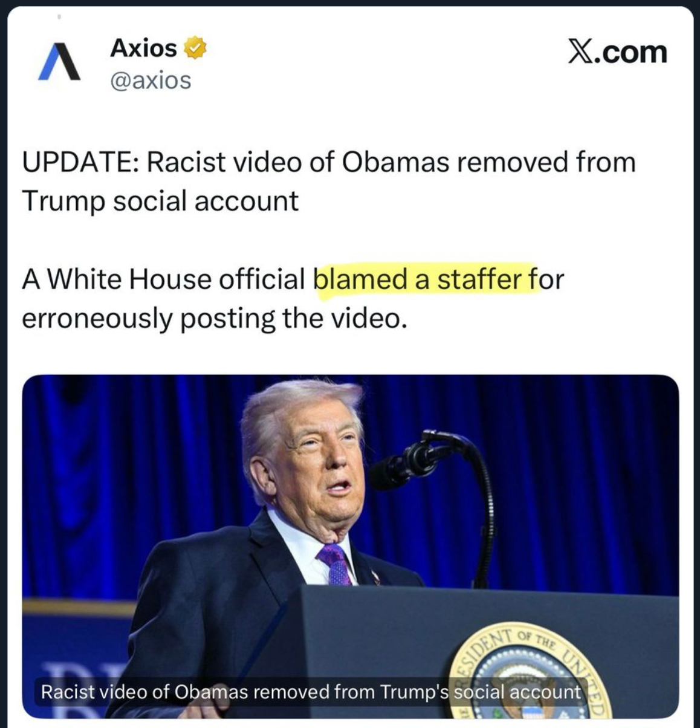Click the gold verified badge beside Axios
Viewport: 700px width, 728px height.
195,48
